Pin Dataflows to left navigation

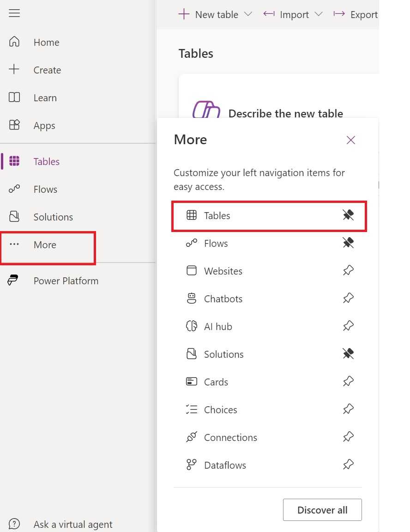point(348,465)
